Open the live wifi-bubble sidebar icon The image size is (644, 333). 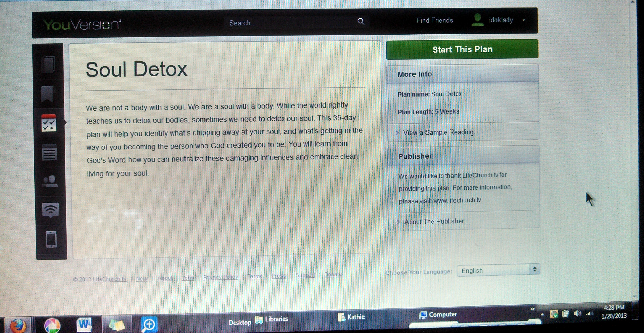tap(51, 210)
